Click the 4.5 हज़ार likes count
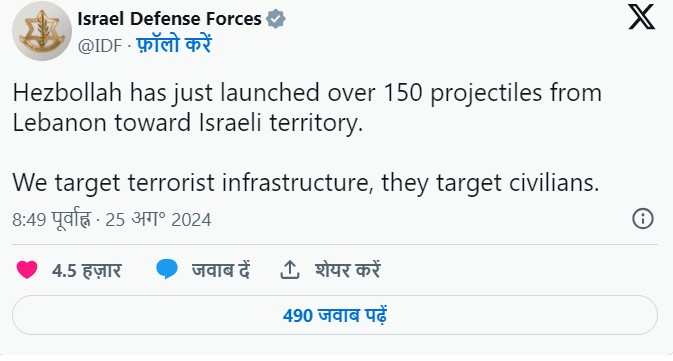Image resolution: width=673 pixels, height=361 pixels. pos(86,271)
